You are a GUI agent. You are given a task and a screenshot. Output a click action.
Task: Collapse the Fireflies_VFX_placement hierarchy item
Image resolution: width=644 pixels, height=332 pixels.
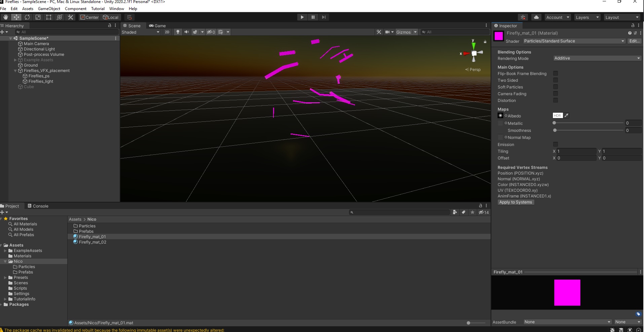click(15, 71)
